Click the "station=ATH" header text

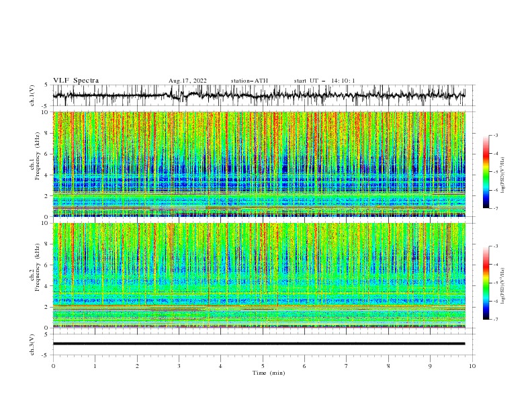click(249, 81)
